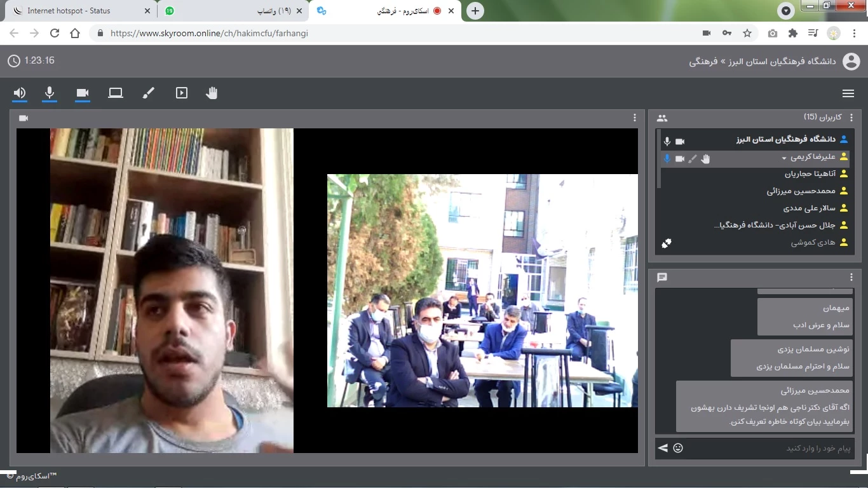Toggle the webcam camera in the toolbar
Screen dimensions: 868x488
(x=83, y=93)
